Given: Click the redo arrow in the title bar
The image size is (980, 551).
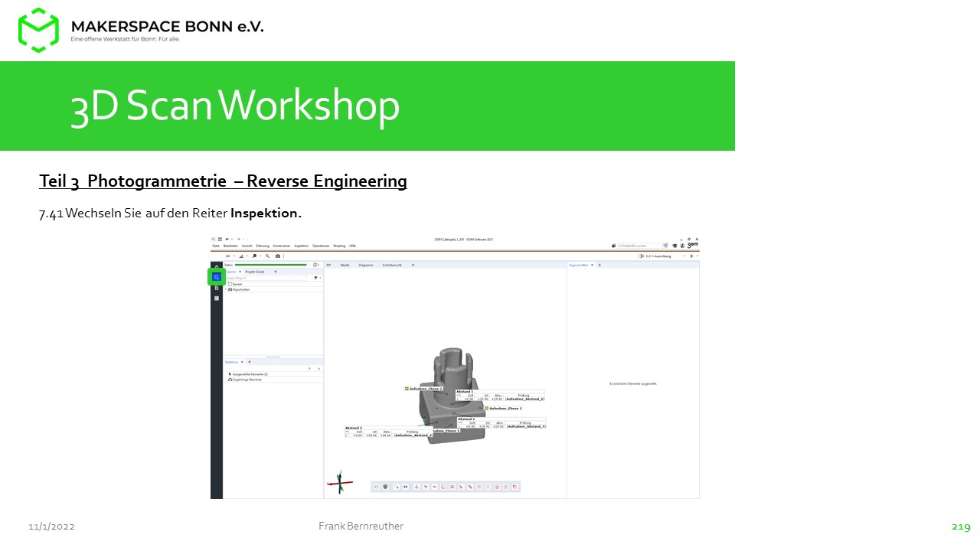Looking at the screenshot, I should pyautogui.click(x=239, y=239).
